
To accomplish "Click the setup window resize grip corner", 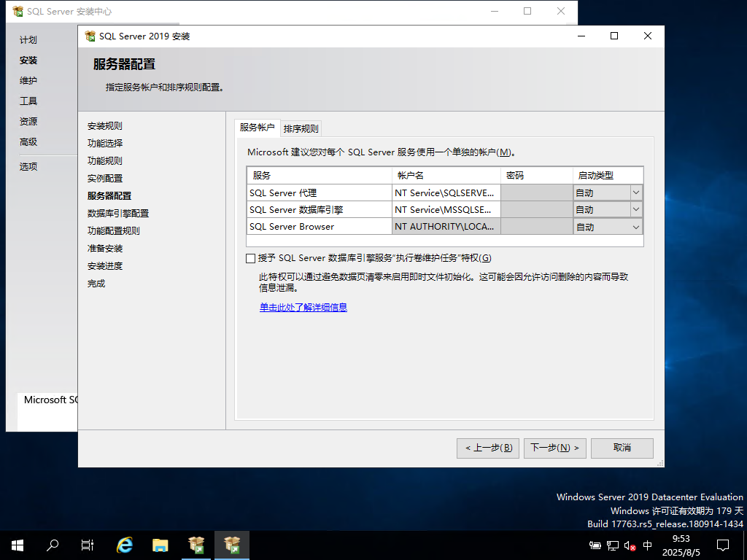I will (x=660, y=463).
